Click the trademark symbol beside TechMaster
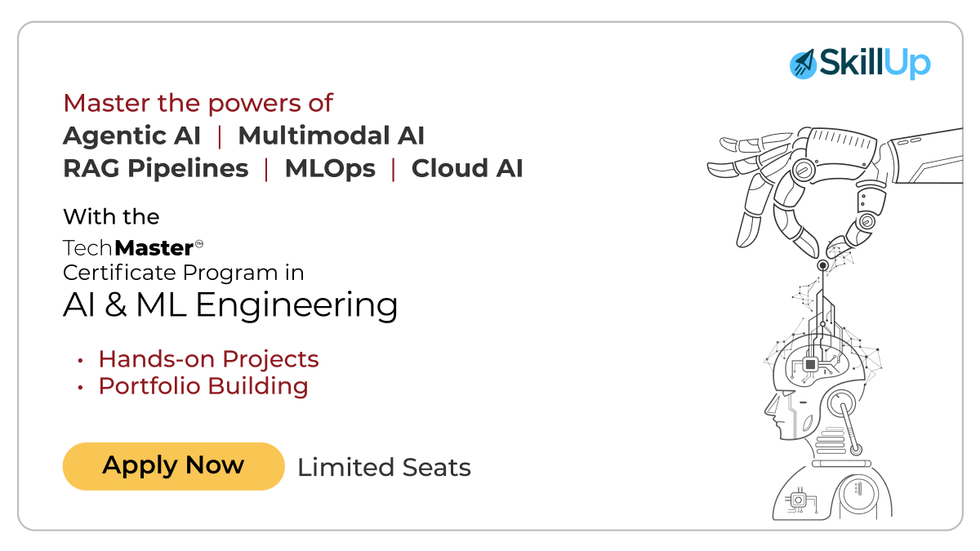Screen dimensions: 980x551 click(198, 243)
